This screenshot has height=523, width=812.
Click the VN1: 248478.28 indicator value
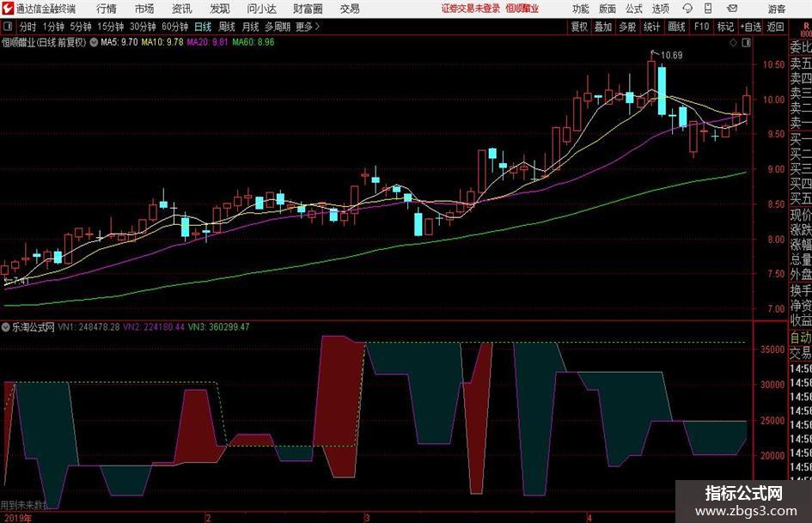coord(89,327)
